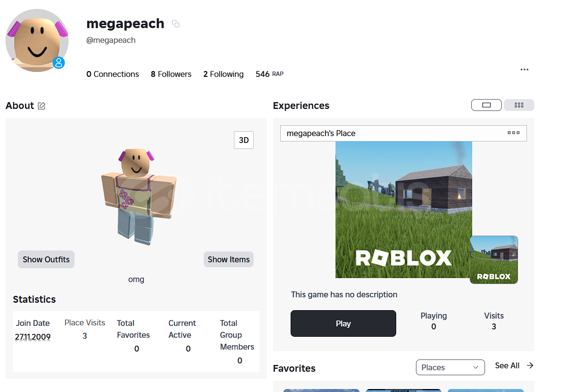Start the game with the Play button
Viewport: 561px width, 392px height.
click(x=343, y=323)
